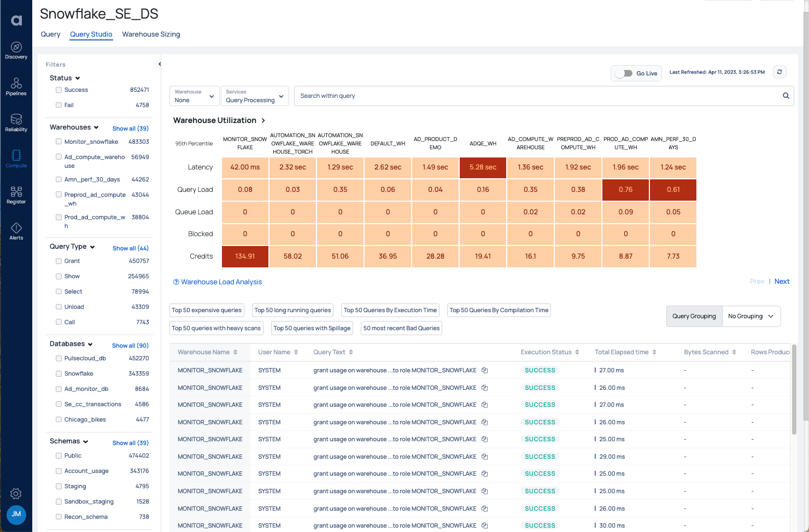The height and width of the screenshot is (532, 809).
Task: Sort by User Name column icon
Action: click(296, 352)
